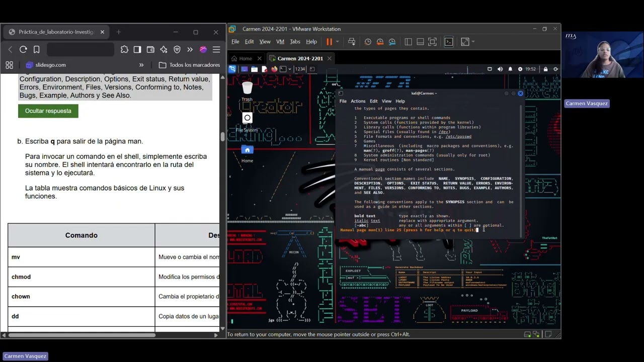The width and height of the screenshot is (644, 362).
Task: Open the Brave wallet icon
Action: (x=150, y=49)
